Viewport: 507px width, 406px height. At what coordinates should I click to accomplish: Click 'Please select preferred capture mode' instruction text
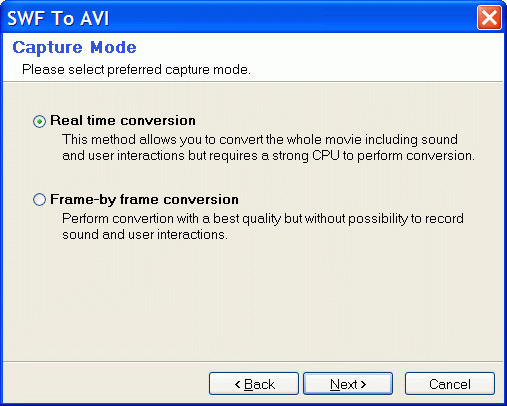pyautogui.click(x=136, y=70)
